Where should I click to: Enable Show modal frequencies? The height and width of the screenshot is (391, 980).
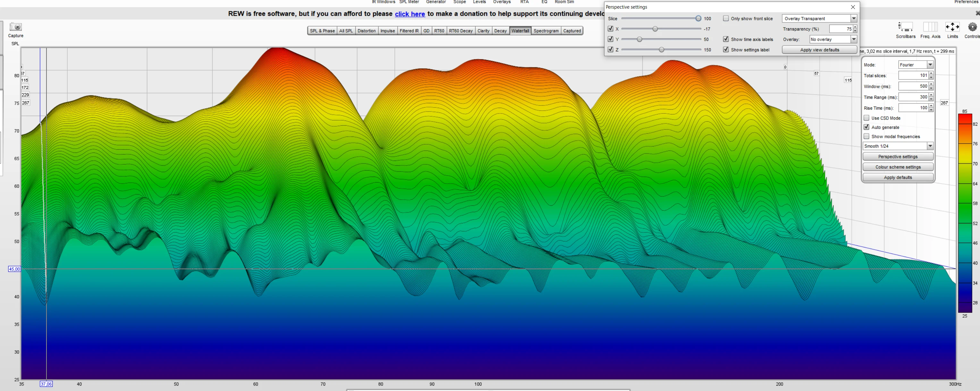click(866, 136)
